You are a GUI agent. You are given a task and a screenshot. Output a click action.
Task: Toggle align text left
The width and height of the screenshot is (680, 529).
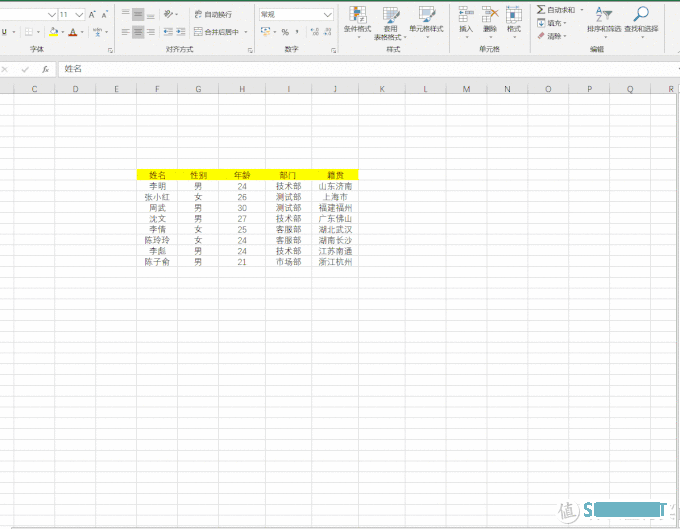click(x=125, y=32)
